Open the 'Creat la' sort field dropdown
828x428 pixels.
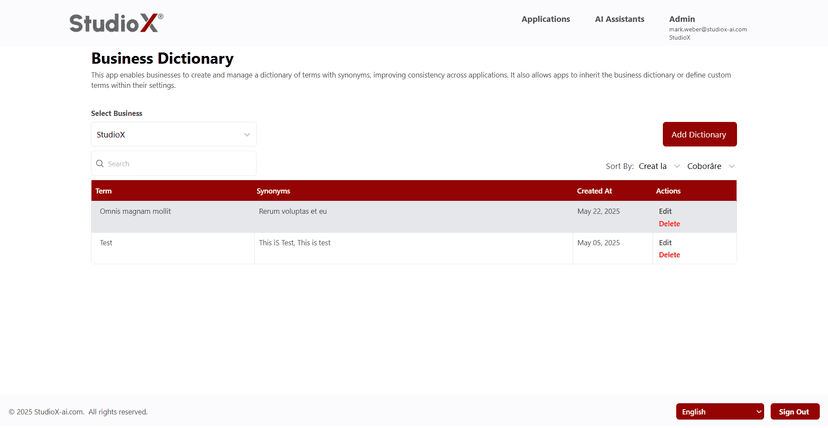coord(659,166)
